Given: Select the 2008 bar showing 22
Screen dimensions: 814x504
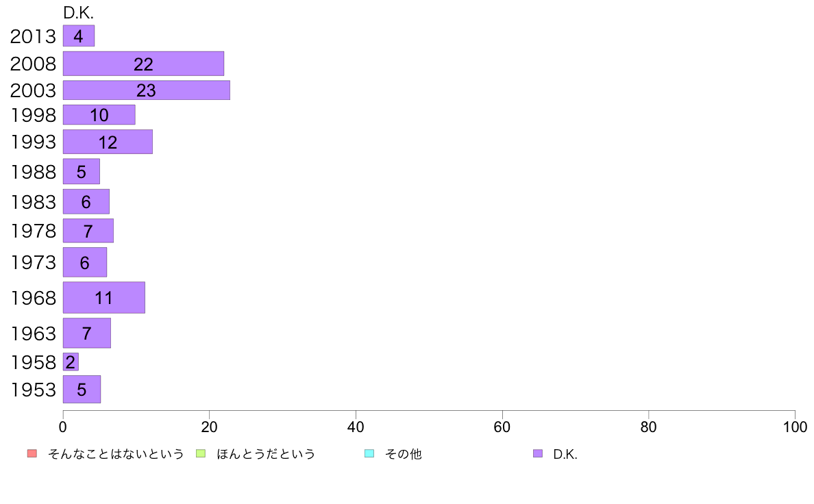Looking at the screenshot, I should tap(143, 64).
